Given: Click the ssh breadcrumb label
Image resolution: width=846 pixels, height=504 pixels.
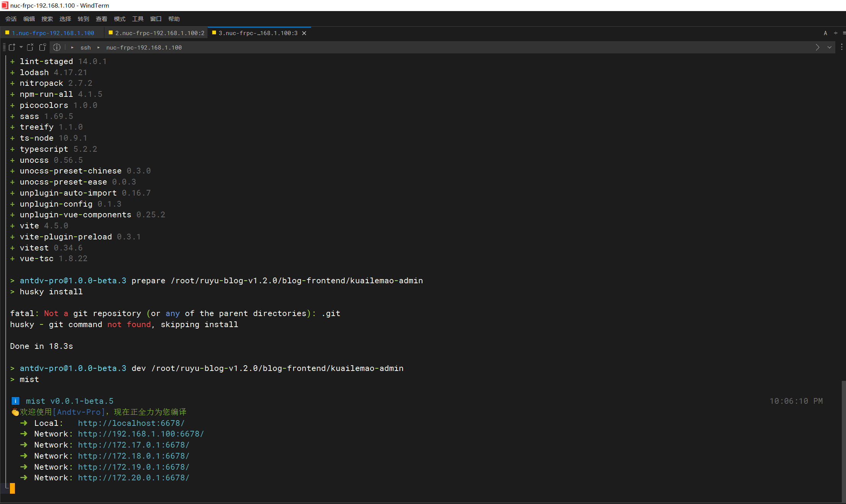Looking at the screenshot, I should [x=85, y=48].
